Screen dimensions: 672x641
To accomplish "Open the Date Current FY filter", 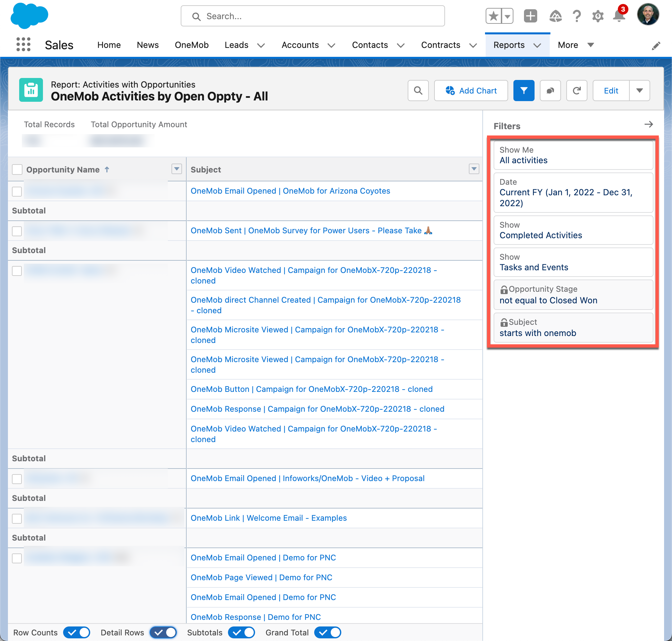I will click(x=573, y=193).
